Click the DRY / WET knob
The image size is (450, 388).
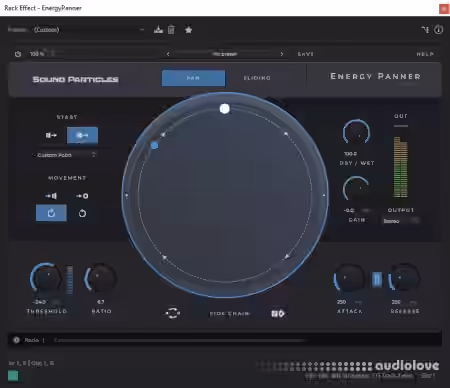coord(356,133)
